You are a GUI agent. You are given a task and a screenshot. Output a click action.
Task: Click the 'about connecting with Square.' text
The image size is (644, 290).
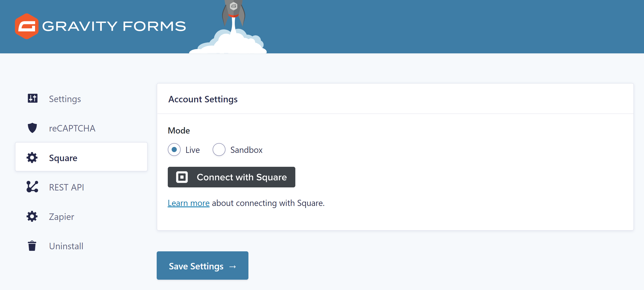pos(268,203)
